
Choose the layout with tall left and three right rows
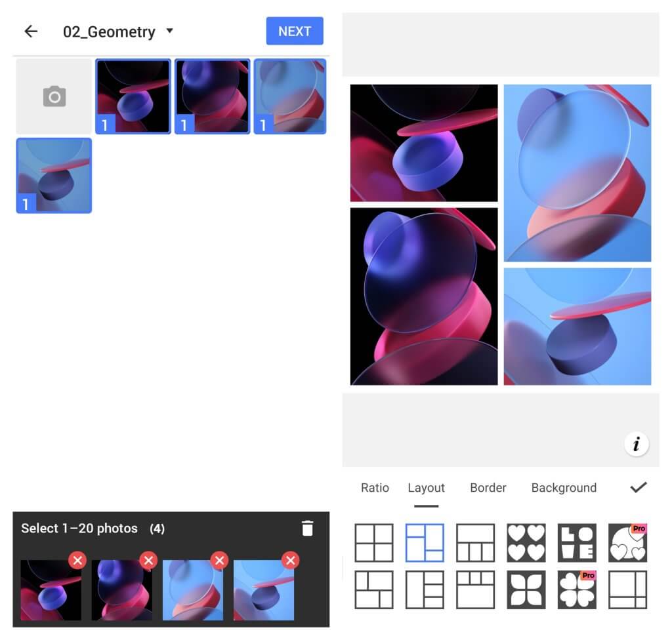[425, 590]
